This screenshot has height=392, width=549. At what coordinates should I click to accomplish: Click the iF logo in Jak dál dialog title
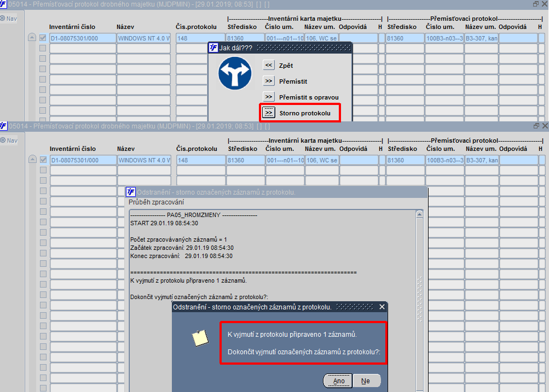pyautogui.click(x=213, y=48)
